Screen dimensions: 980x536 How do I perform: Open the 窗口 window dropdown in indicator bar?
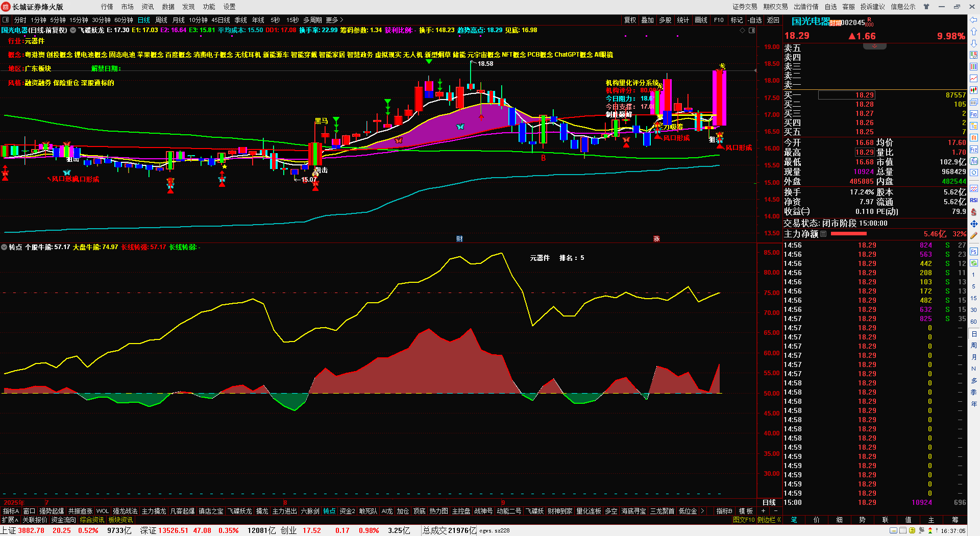tap(29, 511)
